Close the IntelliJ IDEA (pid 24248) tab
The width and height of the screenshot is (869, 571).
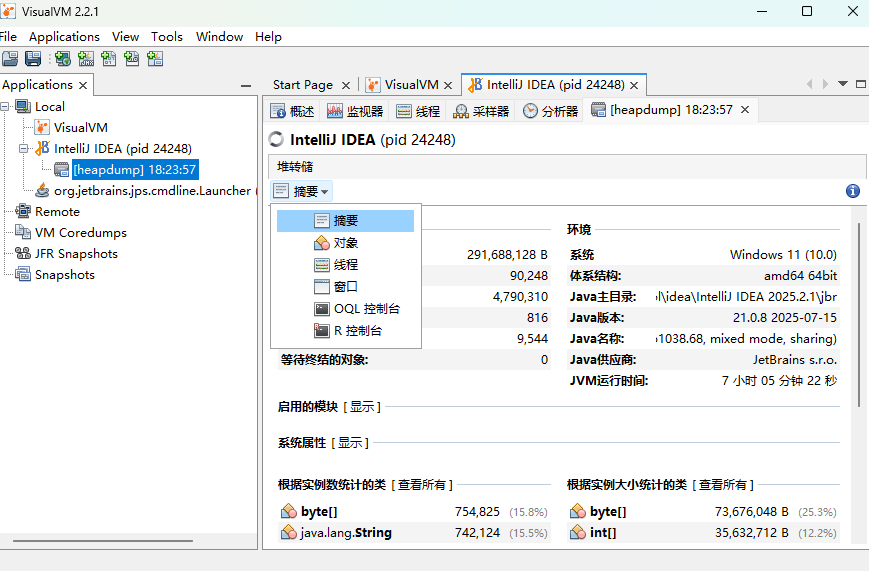635,85
